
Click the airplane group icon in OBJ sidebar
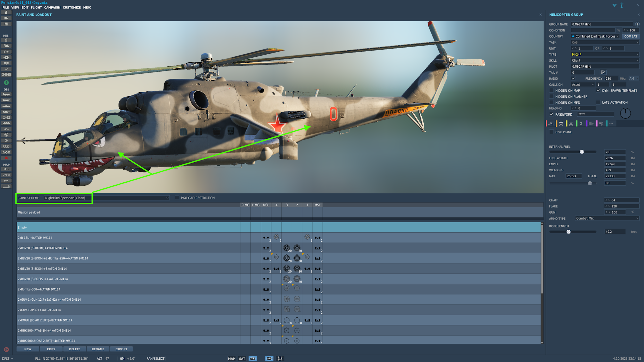[x=6, y=95]
